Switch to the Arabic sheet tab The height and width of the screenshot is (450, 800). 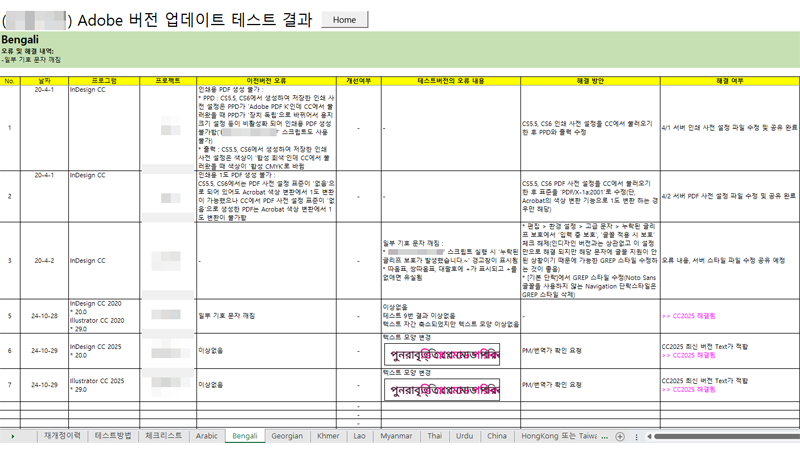[x=206, y=437]
